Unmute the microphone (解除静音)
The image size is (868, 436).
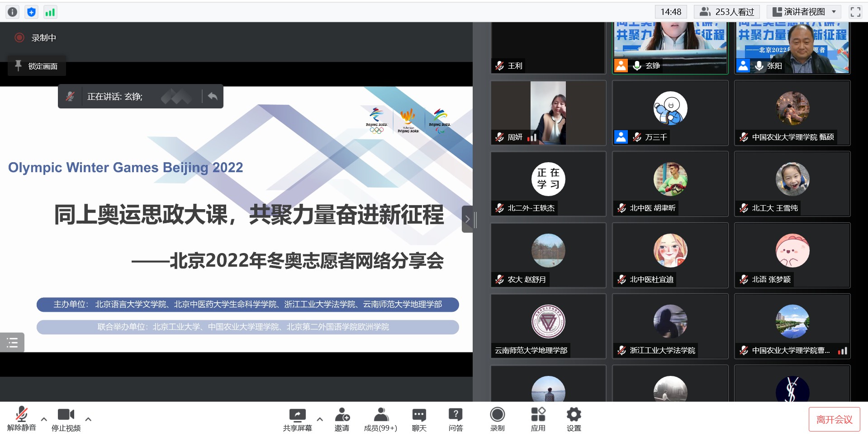click(21, 419)
